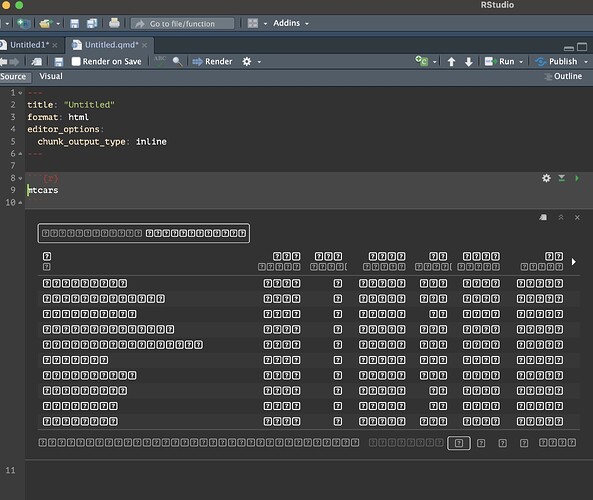The image size is (593, 500).
Task: Go to the previous chunk with up arrow
Action: [x=451, y=62]
